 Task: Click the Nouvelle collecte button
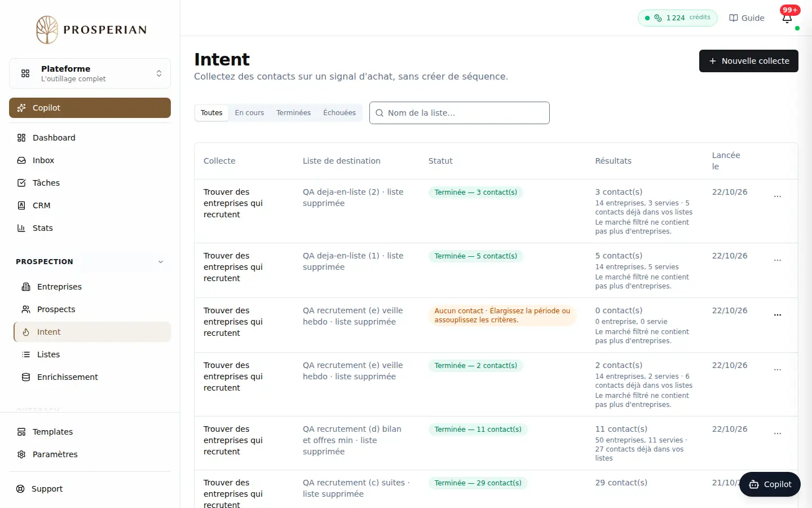click(x=749, y=61)
